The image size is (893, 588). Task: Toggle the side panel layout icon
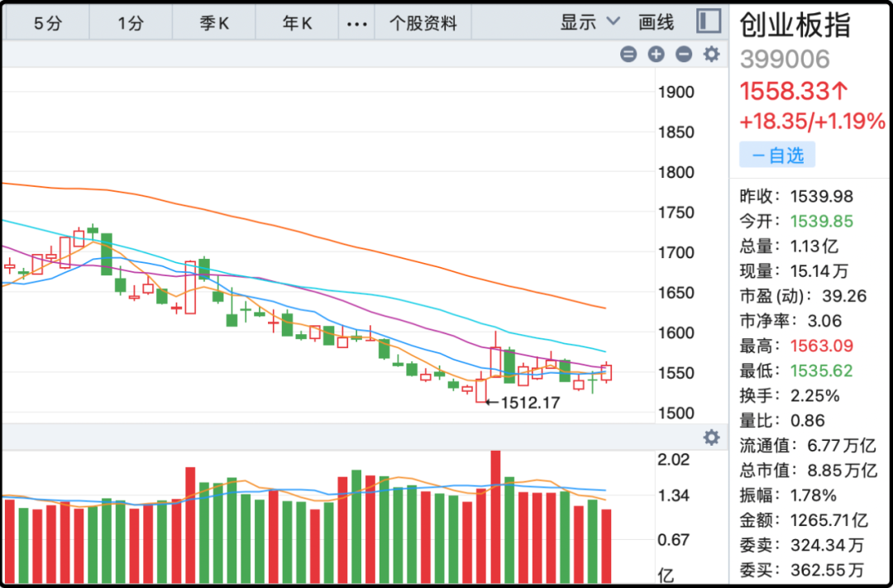(708, 22)
